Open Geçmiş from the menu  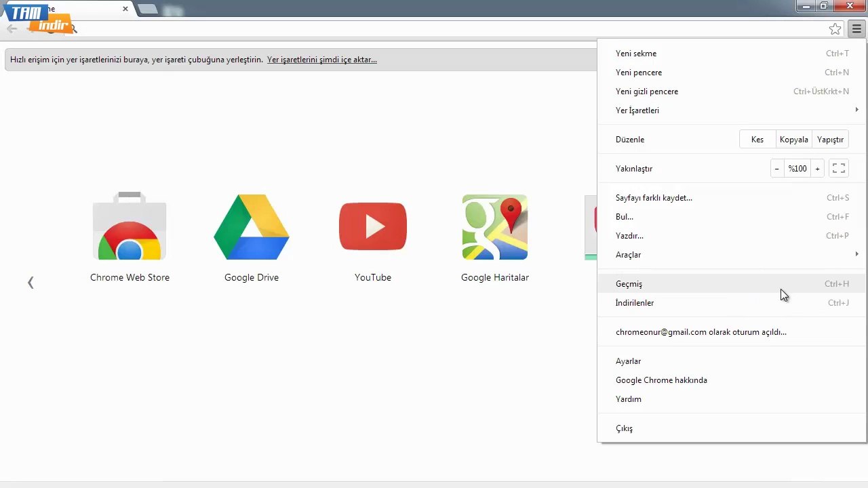click(x=731, y=284)
